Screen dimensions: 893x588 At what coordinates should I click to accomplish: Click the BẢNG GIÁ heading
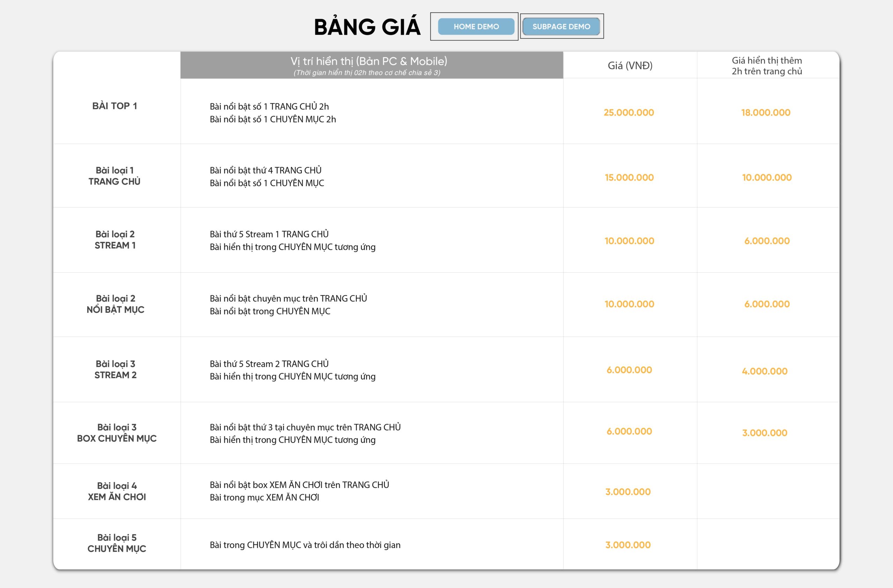tap(367, 27)
